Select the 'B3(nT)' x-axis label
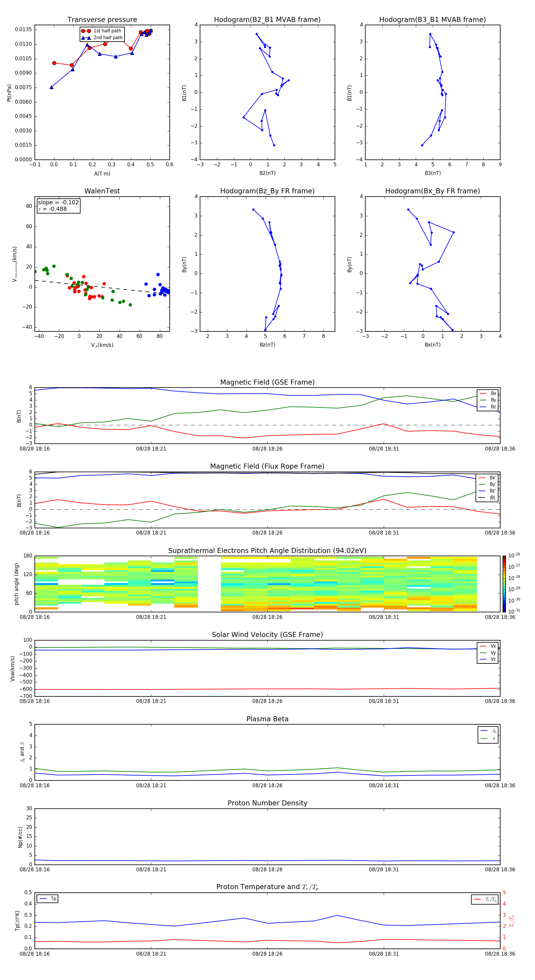This screenshot has width=535, height=980. [x=432, y=173]
